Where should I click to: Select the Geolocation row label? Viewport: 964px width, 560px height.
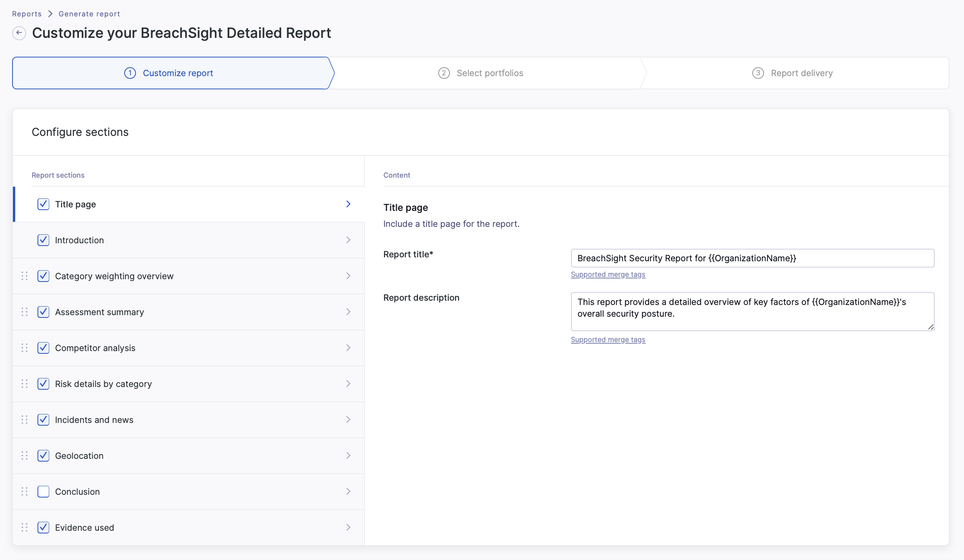pyautogui.click(x=79, y=456)
